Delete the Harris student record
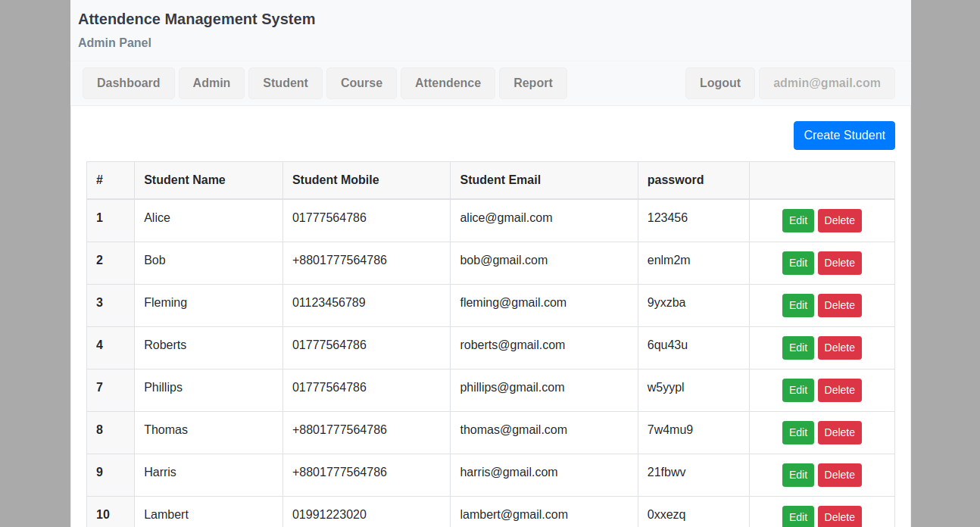980x527 pixels. click(839, 475)
